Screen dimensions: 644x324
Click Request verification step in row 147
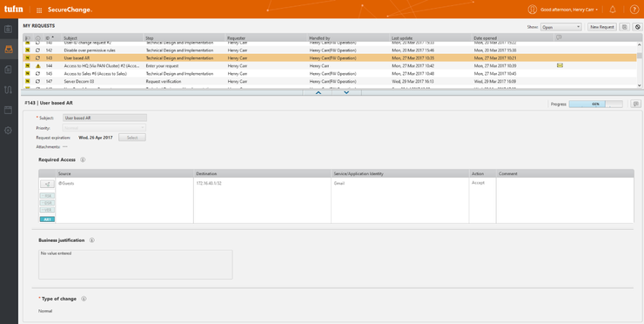pos(164,81)
